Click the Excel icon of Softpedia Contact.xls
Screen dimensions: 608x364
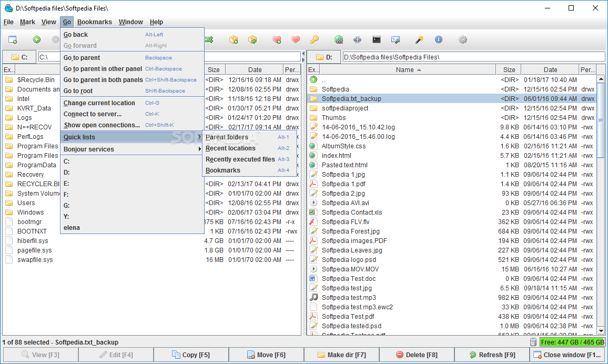312,212
